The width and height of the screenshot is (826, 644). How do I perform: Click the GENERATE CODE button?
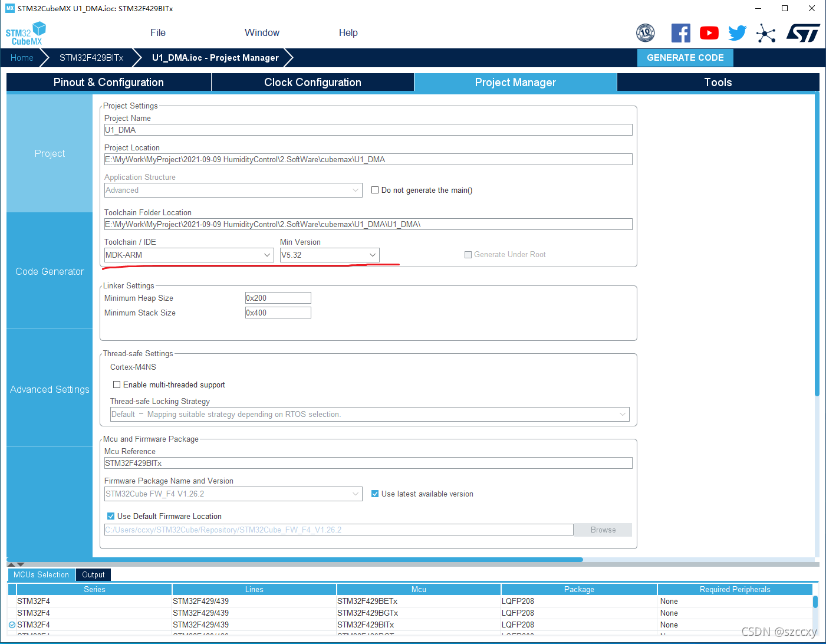point(685,58)
